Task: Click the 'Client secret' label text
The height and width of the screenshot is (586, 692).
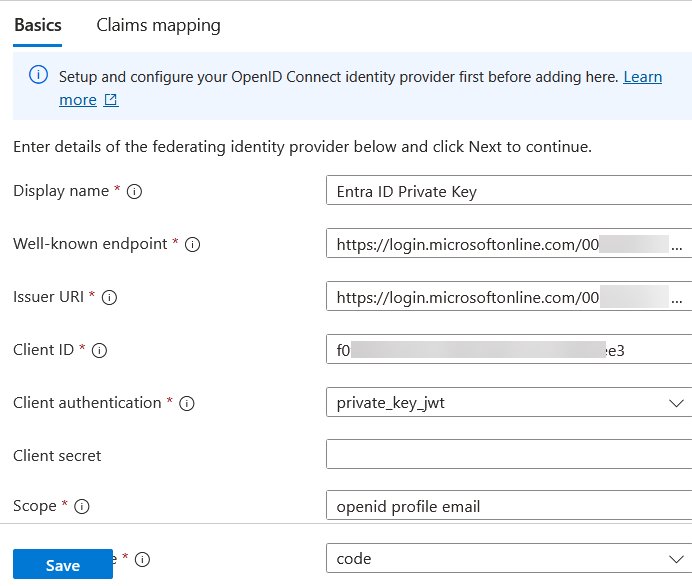Action: 57,456
